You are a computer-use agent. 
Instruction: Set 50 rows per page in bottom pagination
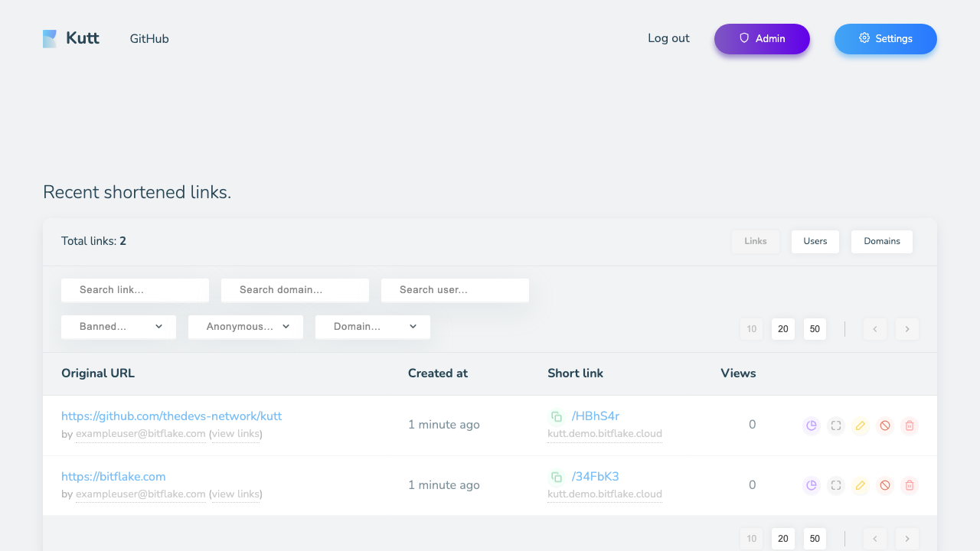point(815,539)
